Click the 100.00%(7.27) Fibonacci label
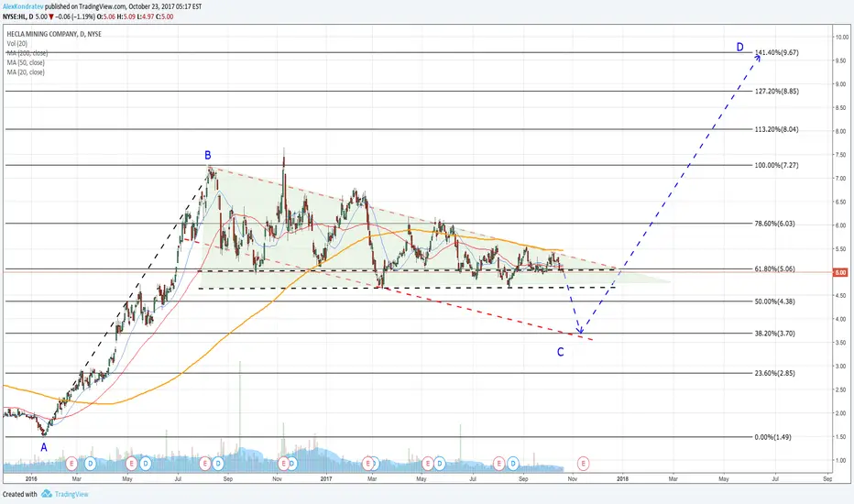Screen dimensions: 854x504 tap(777, 165)
